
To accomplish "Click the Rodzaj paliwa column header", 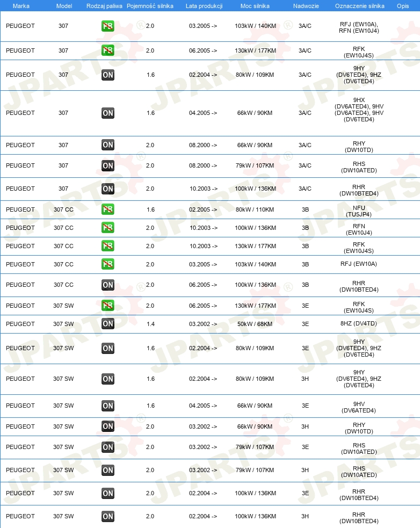I will pos(104,6).
